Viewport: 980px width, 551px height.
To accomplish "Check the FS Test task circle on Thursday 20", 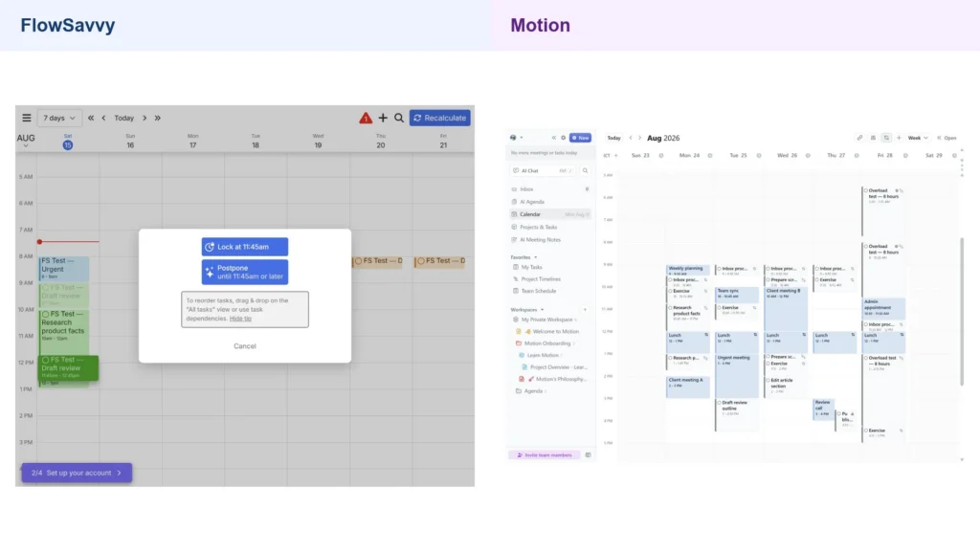I will 358,261.
